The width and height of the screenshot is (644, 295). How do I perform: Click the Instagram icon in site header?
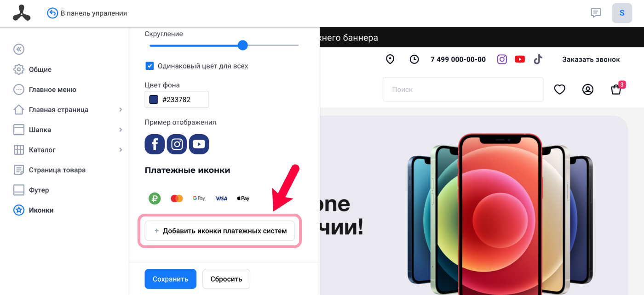point(502,59)
